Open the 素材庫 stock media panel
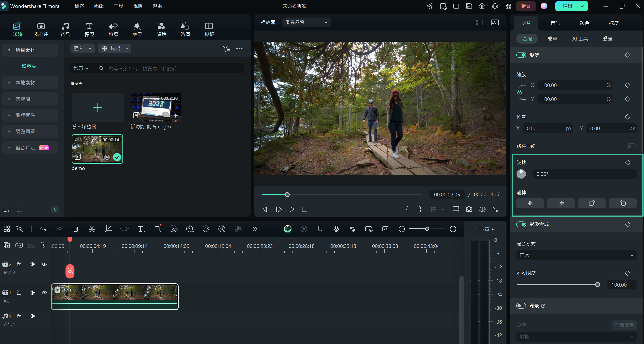Image resolution: width=644 pixels, height=344 pixels. [x=41, y=30]
